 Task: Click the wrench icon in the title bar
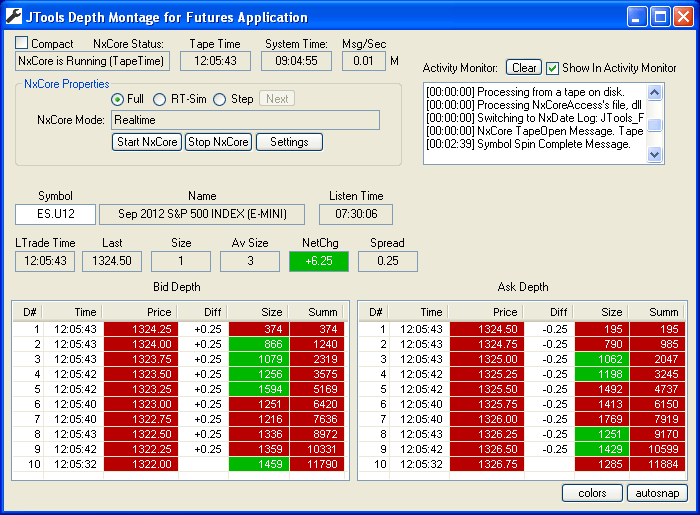click(x=15, y=17)
